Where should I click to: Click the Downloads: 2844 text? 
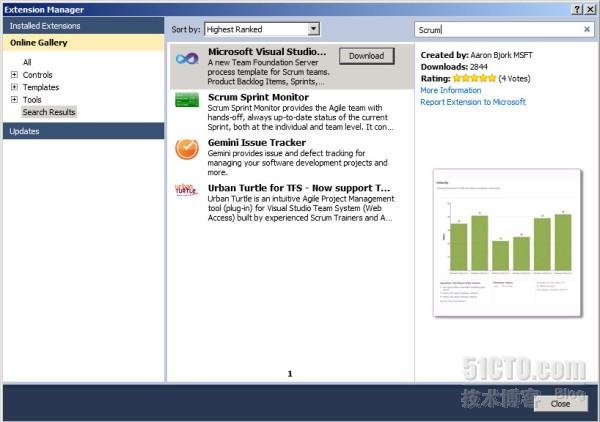(x=454, y=67)
